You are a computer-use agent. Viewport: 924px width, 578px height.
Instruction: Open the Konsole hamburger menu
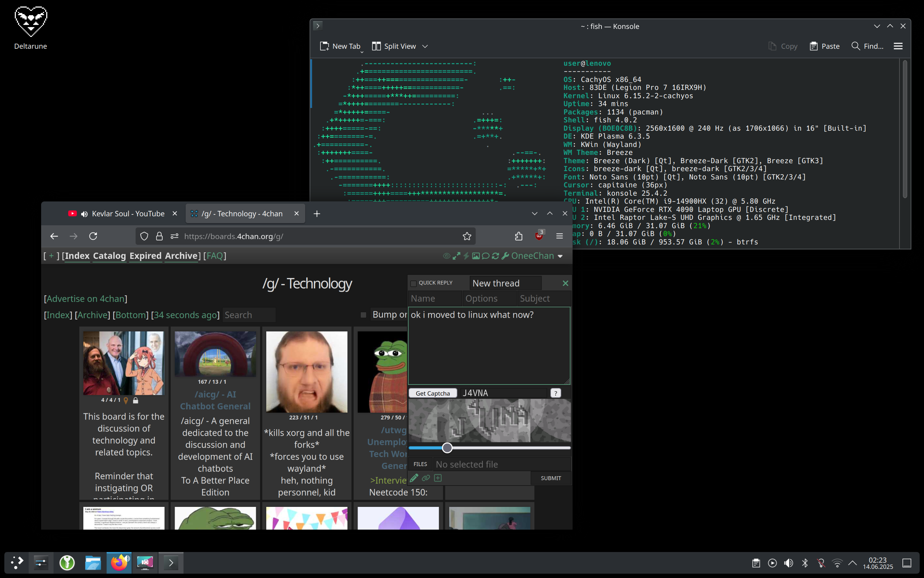[x=898, y=46]
